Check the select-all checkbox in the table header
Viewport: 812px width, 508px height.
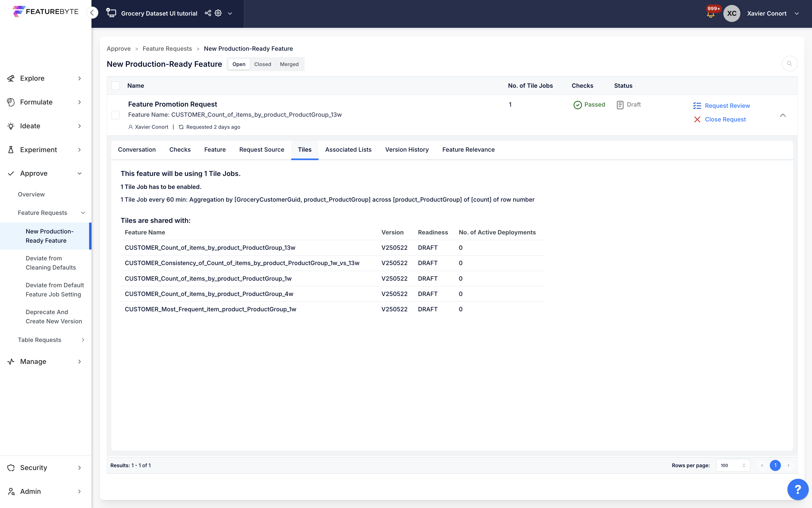(x=116, y=86)
